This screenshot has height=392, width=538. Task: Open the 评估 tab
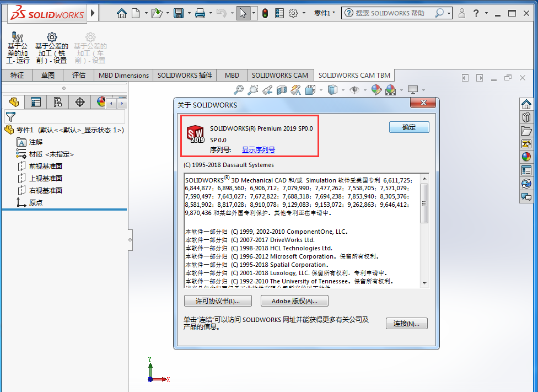coord(79,75)
